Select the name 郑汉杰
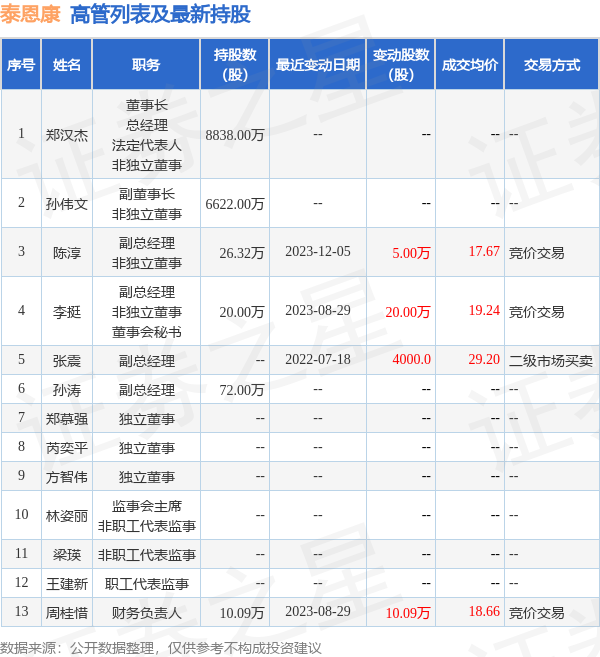This screenshot has height=657, width=600. coord(67,135)
